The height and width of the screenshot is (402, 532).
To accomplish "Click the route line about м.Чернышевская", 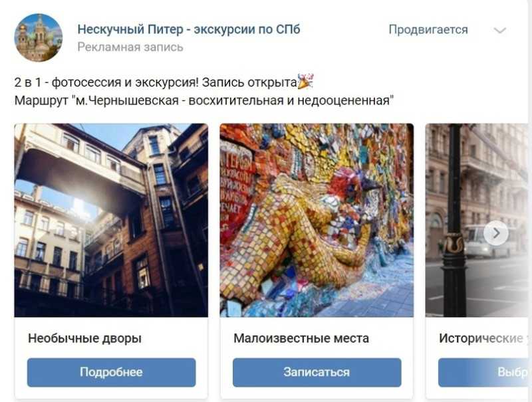I will coord(204,100).
